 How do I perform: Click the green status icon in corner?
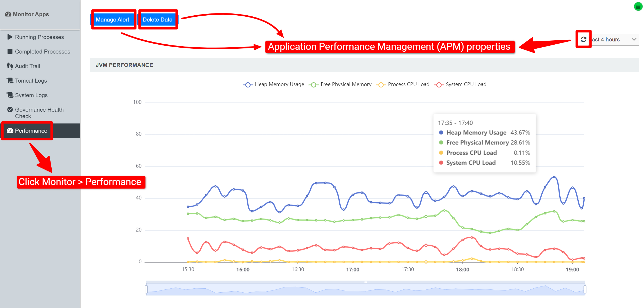click(x=638, y=6)
